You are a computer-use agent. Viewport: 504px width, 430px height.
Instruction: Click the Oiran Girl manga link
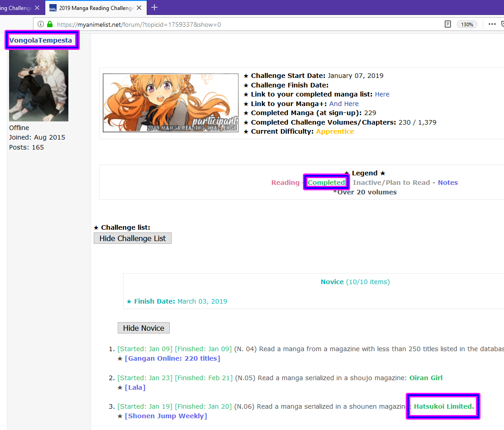426,378
